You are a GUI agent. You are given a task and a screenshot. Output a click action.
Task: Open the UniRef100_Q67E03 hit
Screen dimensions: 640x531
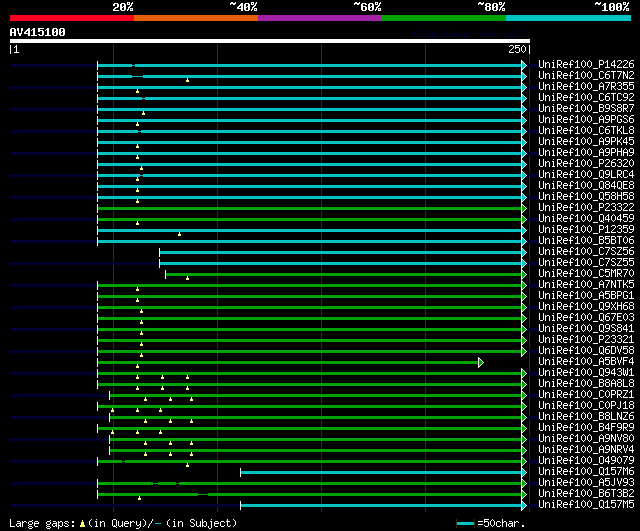tap(586, 318)
